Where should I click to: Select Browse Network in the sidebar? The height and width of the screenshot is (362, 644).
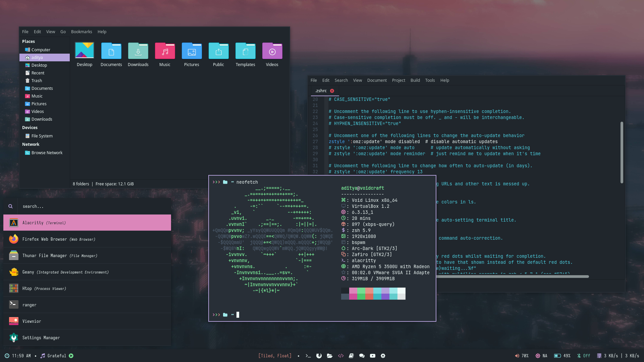click(47, 153)
